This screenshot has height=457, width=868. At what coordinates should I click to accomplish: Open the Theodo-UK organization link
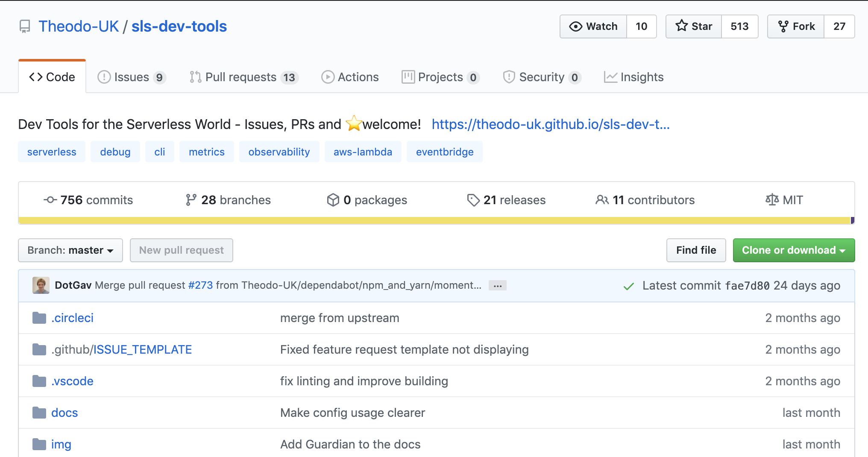(79, 26)
